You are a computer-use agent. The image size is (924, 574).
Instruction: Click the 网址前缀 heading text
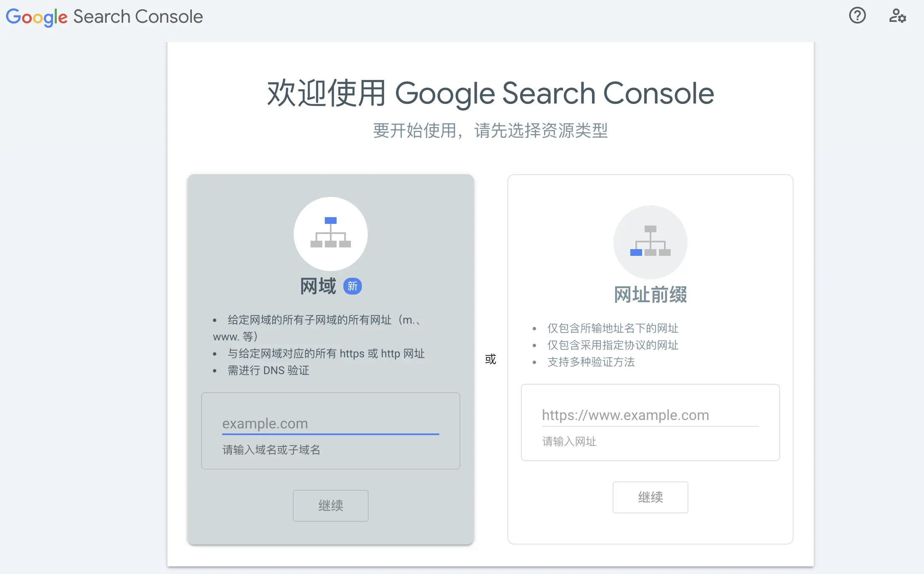(x=651, y=295)
